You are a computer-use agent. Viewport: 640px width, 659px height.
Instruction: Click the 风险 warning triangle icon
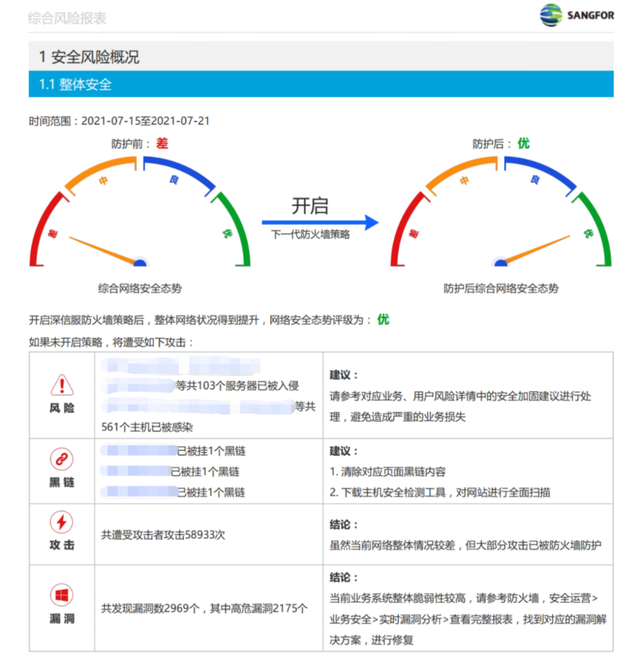(62, 385)
